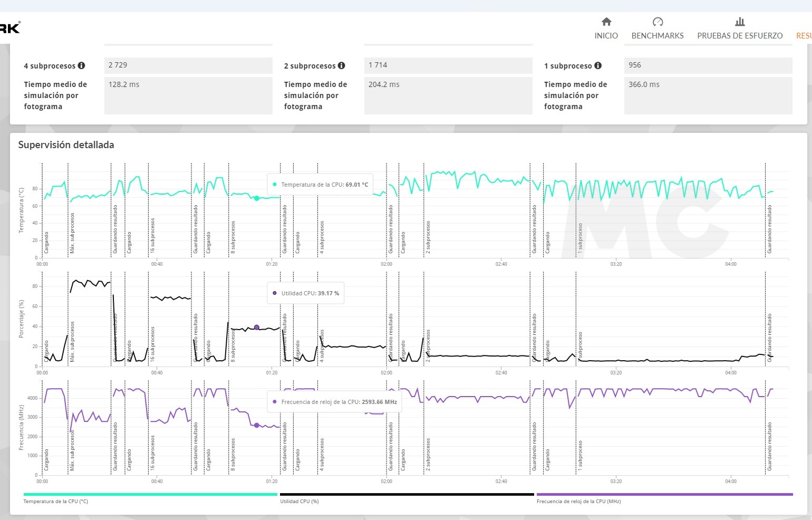Click highlighted point on temperature chart
Screen dimensions: 812x520
257,198
